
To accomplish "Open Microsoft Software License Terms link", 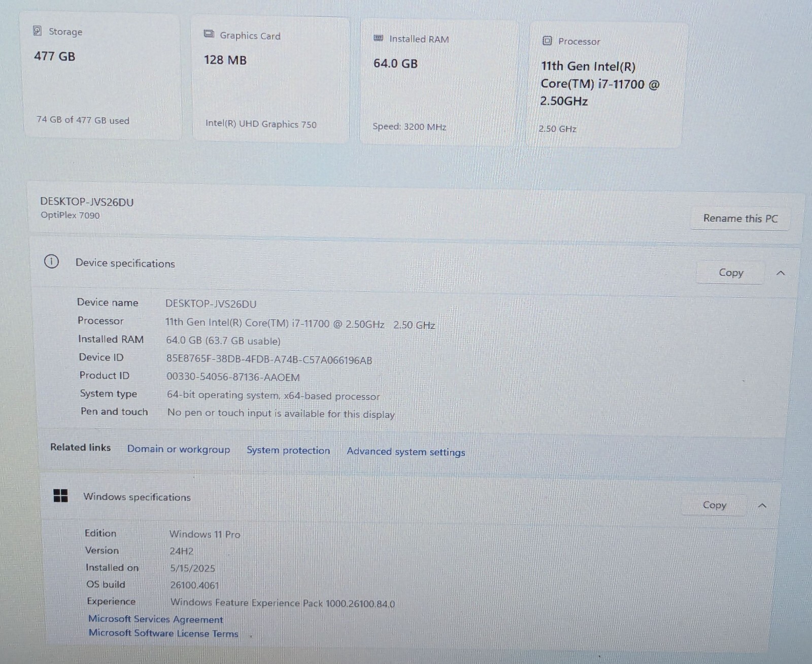I will click(x=163, y=633).
